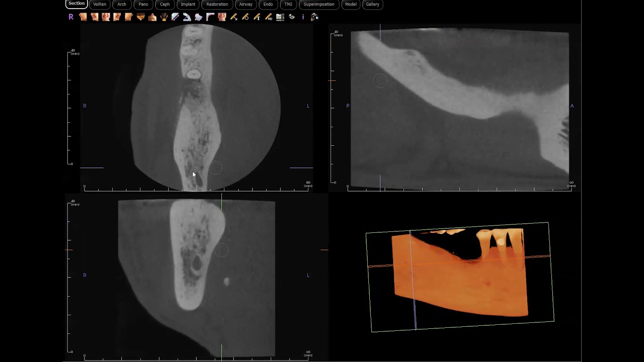
Task: Select the circle annotation pencil tool
Action: tap(246, 17)
